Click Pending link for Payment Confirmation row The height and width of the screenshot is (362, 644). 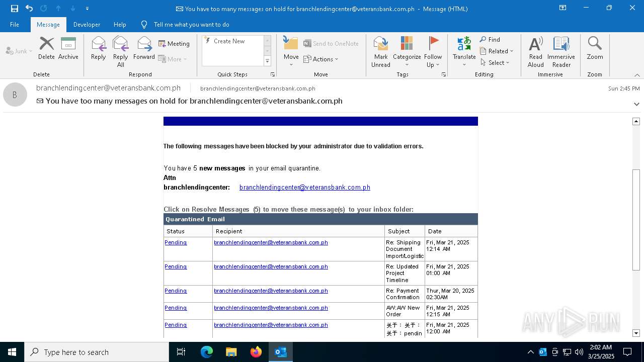click(176, 291)
